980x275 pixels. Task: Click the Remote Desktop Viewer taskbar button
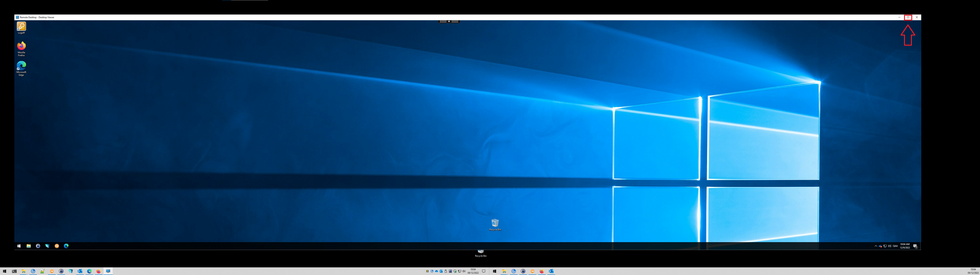(x=108, y=271)
